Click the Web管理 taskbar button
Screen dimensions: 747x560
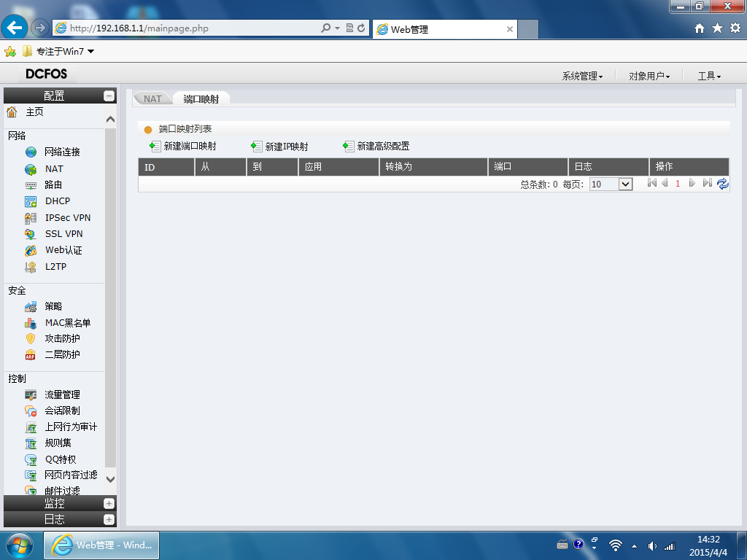pos(101,545)
